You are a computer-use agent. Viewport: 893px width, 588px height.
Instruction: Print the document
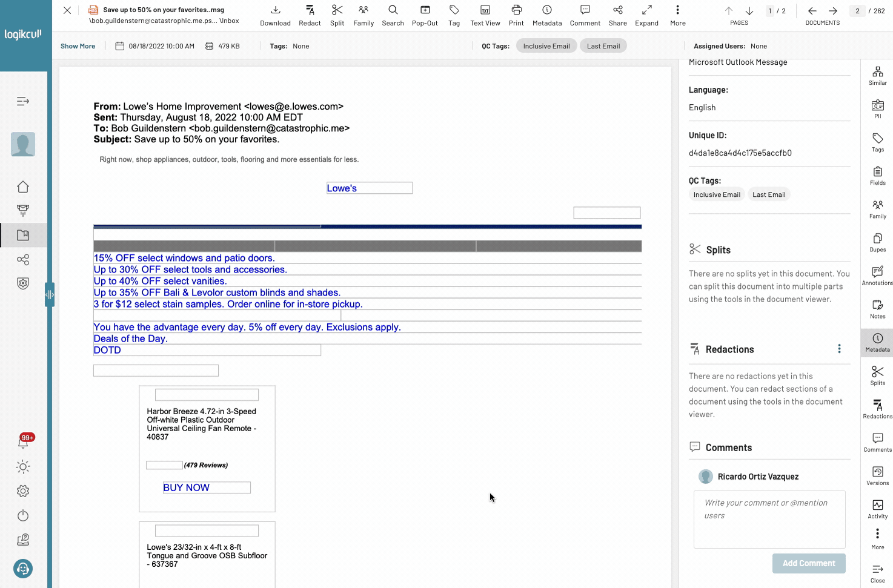(x=516, y=16)
